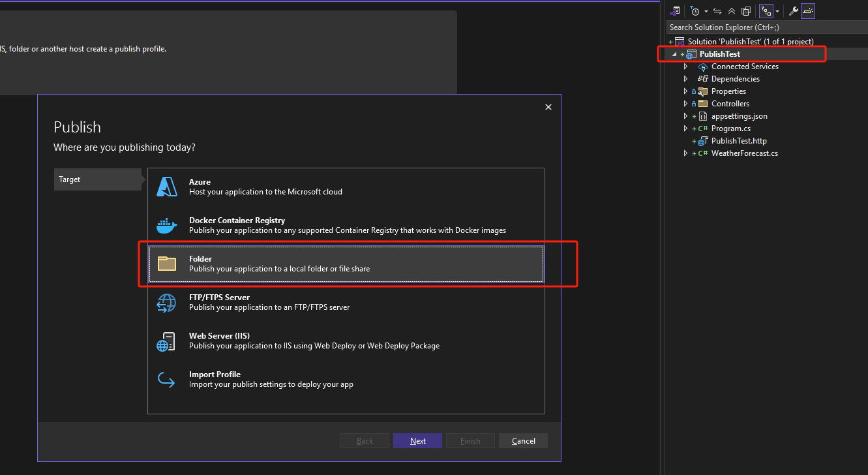The image size is (868, 475).
Task: Collapse All in Solution Explorer toolbar
Action: 732,11
